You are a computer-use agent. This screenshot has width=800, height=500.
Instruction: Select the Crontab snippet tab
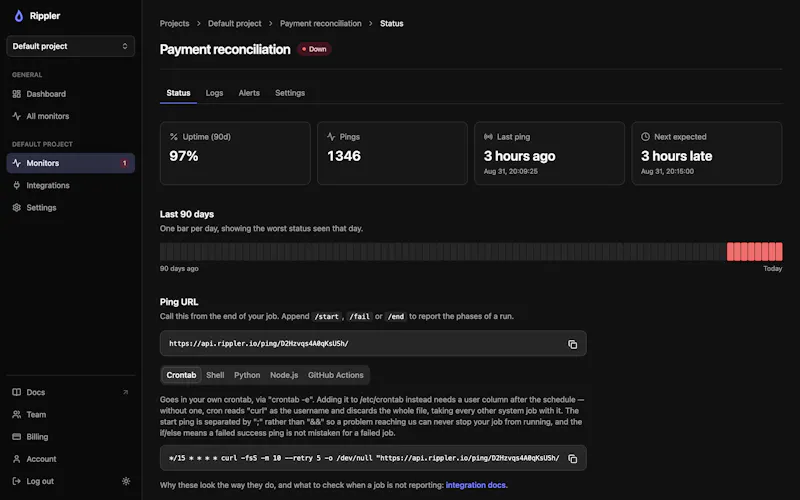(x=181, y=375)
